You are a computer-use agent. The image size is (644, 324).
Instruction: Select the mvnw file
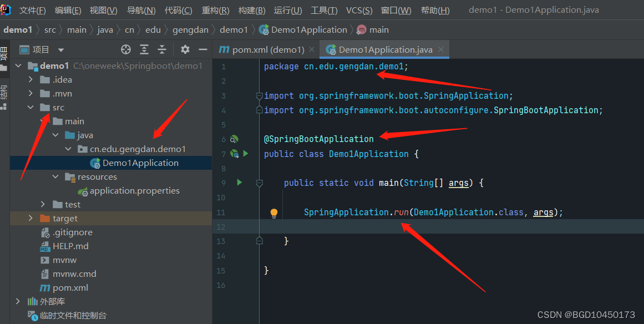pos(64,260)
